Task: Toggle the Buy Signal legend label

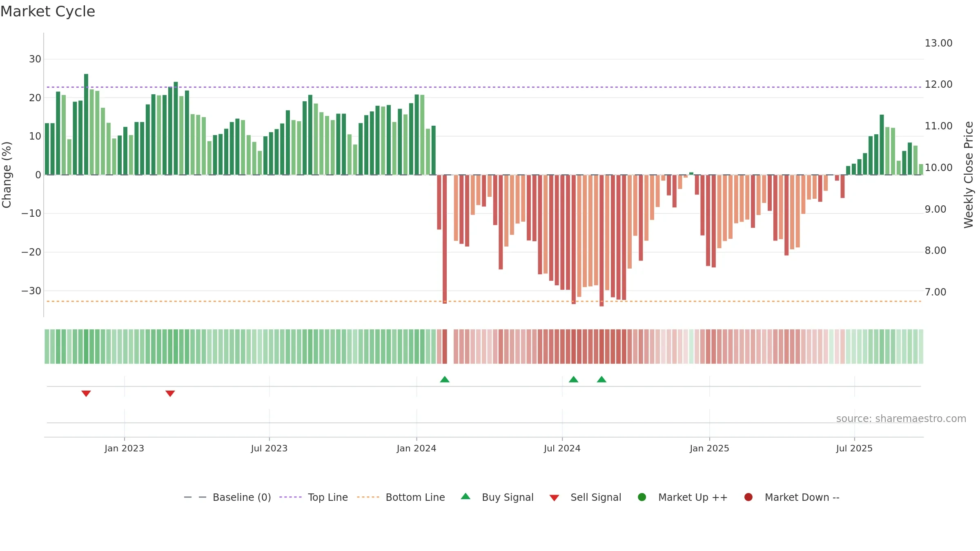Action: (508, 497)
